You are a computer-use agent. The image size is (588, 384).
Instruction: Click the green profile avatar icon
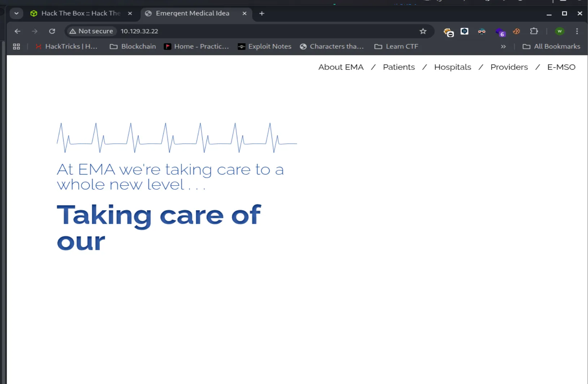click(x=559, y=31)
